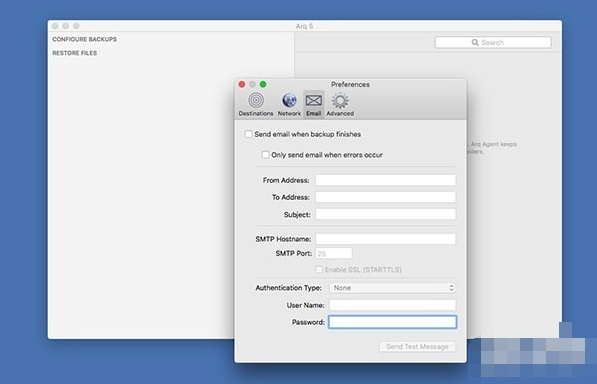Click the Authentication Type stepper arrows
597x384 pixels.
451,288
